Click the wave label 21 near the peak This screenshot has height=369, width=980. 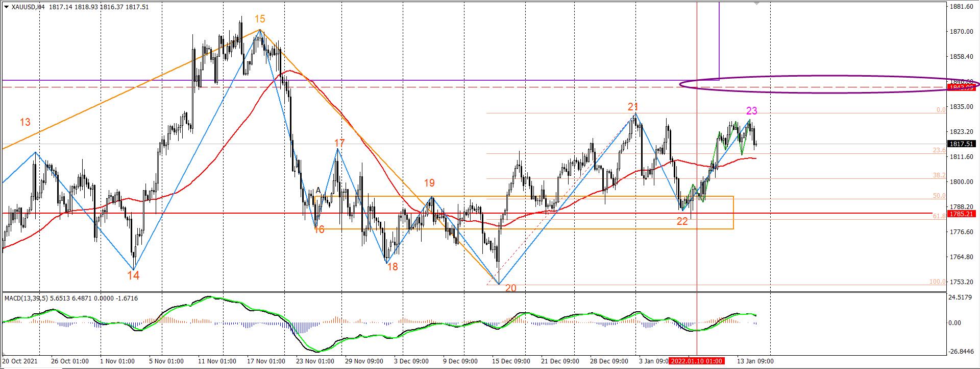click(x=633, y=107)
